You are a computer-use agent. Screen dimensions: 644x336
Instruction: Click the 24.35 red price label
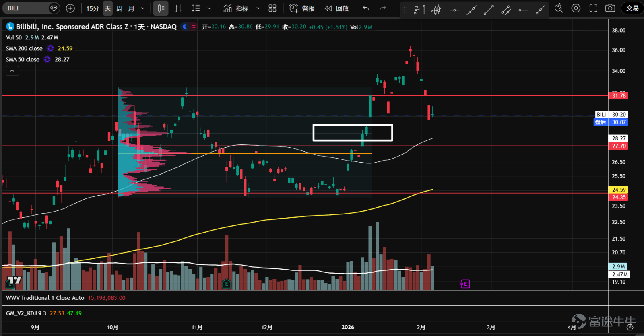coord(619,197)
